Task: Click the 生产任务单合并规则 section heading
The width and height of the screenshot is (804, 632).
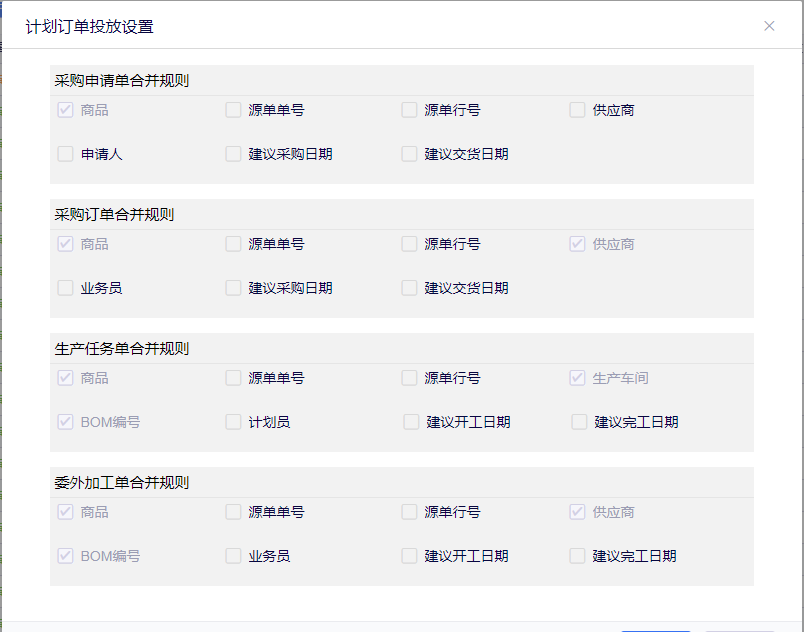Action: 122,349
